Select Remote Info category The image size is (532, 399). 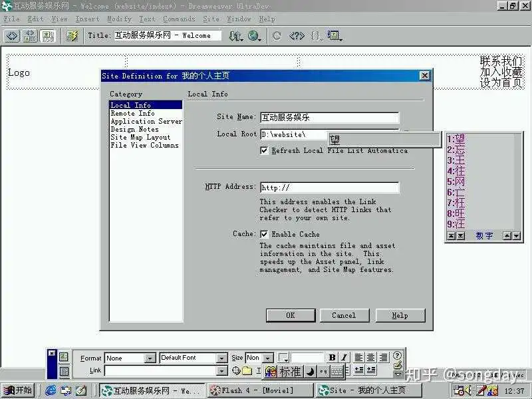[132, 113]
